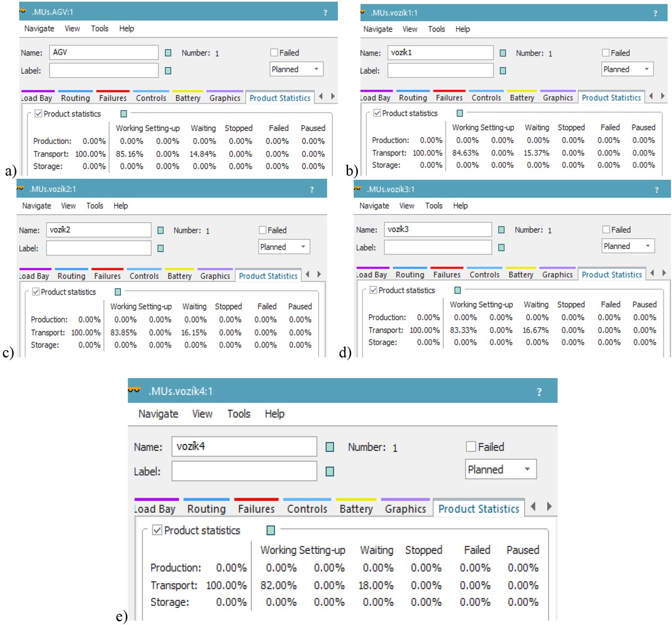Click the help question mark in AGV window
Image resolution: width=672 pixels, height=625 pixels.
coord(325,12)
